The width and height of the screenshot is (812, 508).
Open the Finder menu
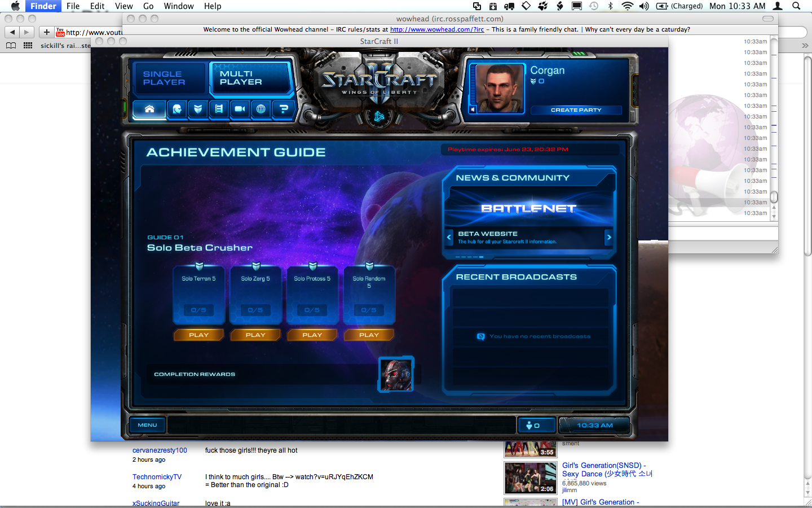43,6
